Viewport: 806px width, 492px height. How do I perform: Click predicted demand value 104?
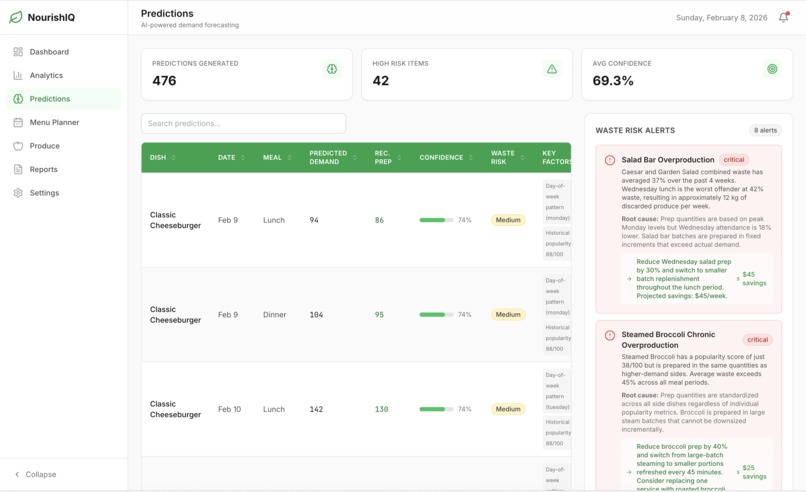pos(316,315)
